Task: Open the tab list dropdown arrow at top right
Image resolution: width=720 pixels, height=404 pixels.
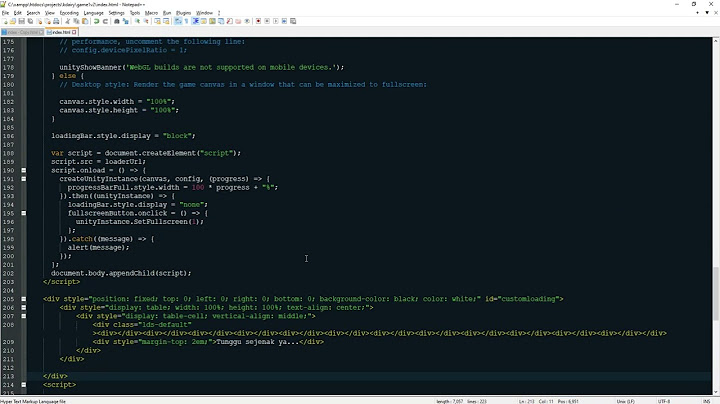Action: [707, 13]
